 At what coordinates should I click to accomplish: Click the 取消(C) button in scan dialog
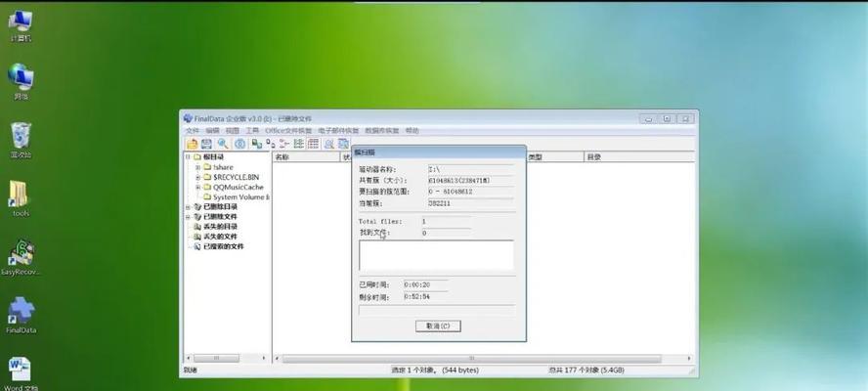point(438,326)
